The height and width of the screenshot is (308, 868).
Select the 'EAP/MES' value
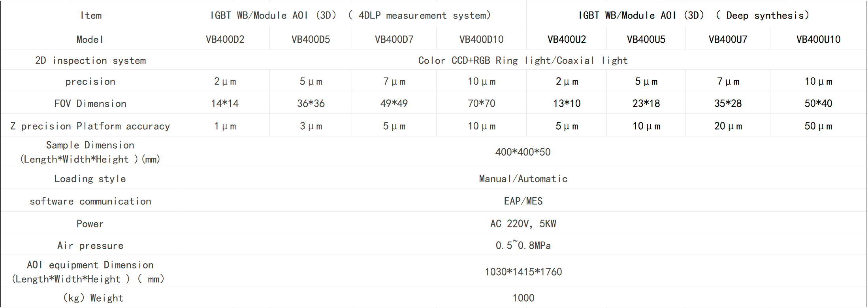point(523,201)
